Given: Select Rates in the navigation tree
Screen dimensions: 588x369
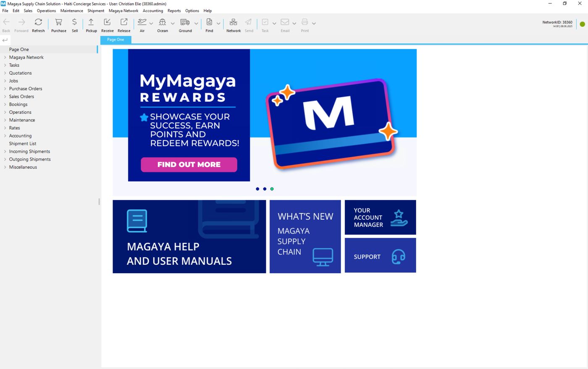Looking at the screenshot, I should click(14, 128).
